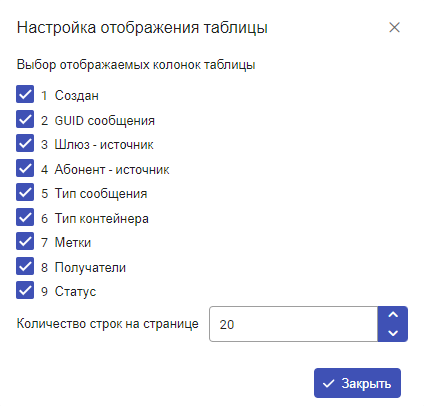Click the rows per page input field
Viewport: 424px width, 406px height.
294,324
